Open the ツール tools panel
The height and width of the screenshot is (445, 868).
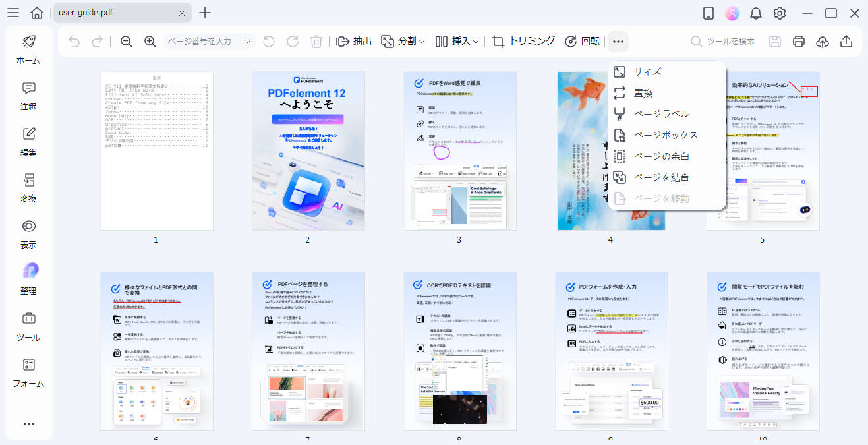pyautogui.click(x=28, y=326)
